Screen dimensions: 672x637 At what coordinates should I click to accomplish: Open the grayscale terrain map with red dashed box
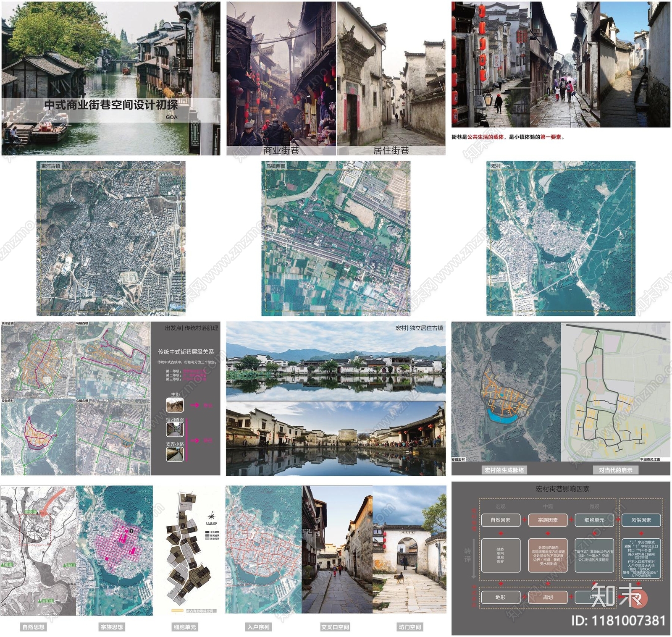(x=38, y=551)
